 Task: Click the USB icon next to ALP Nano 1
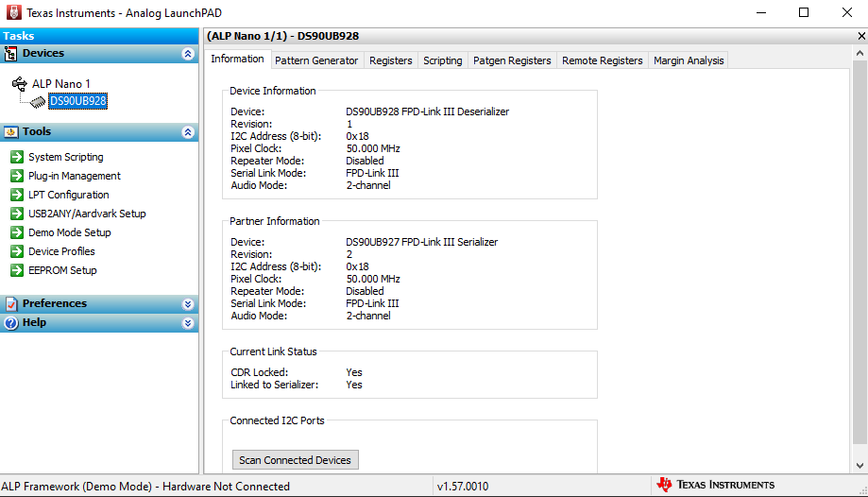coord(20,83)
